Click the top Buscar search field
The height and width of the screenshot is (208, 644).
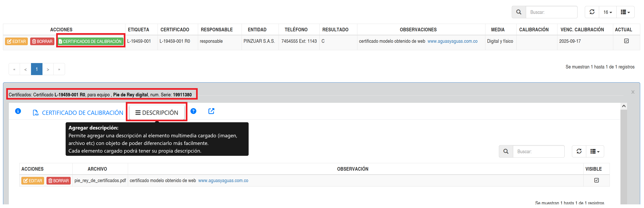tap(551, 12)
